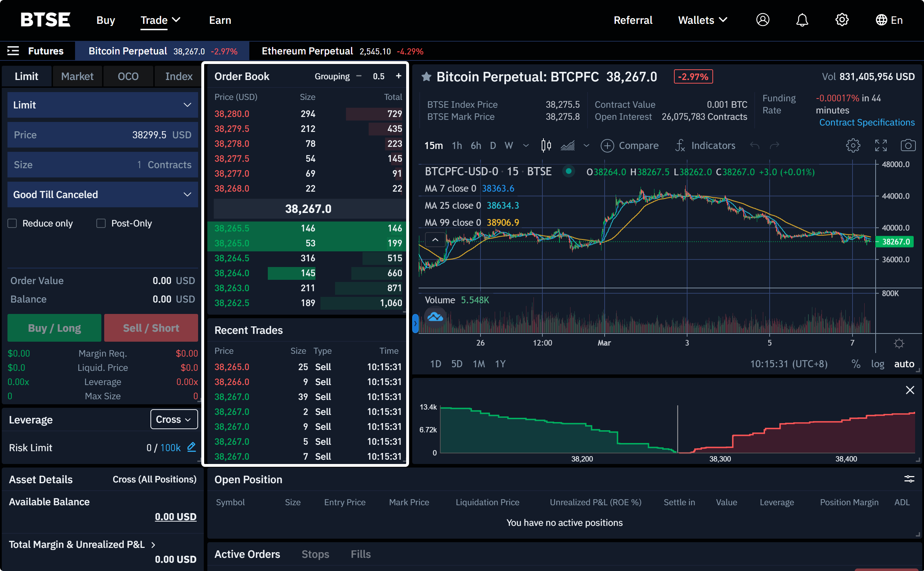Click the 0.00 USD available balance link
This screenshot has height=571, width=924.
[175, 517]
